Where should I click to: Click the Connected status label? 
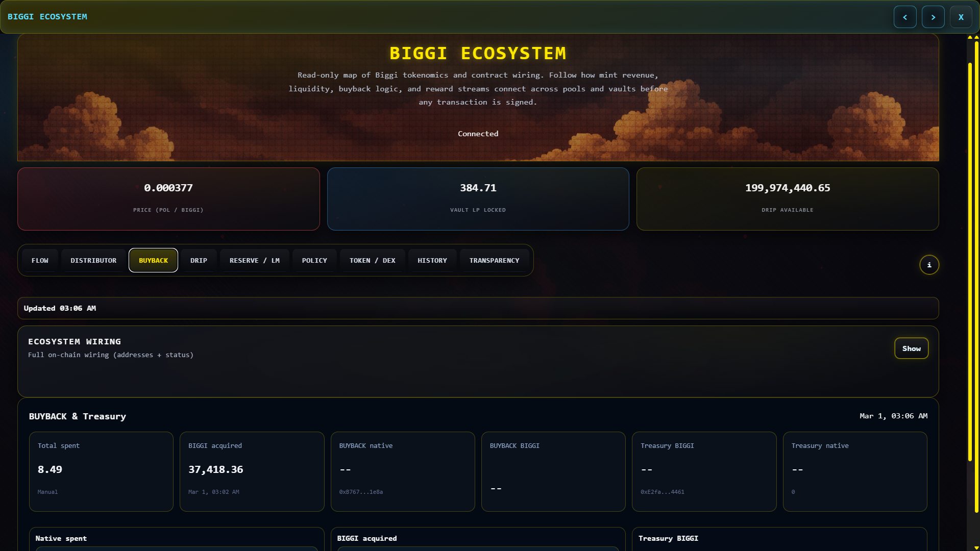[x=478, y=133]
